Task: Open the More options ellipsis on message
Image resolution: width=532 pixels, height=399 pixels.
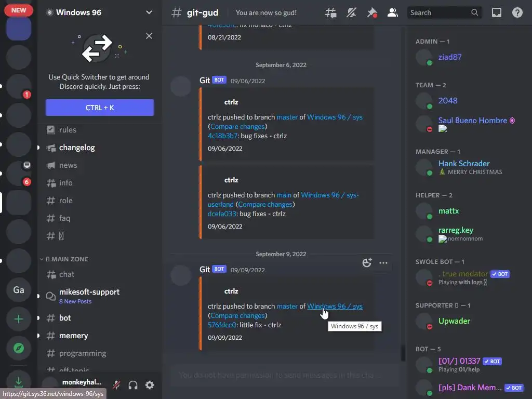Action: tap(383, 262)
